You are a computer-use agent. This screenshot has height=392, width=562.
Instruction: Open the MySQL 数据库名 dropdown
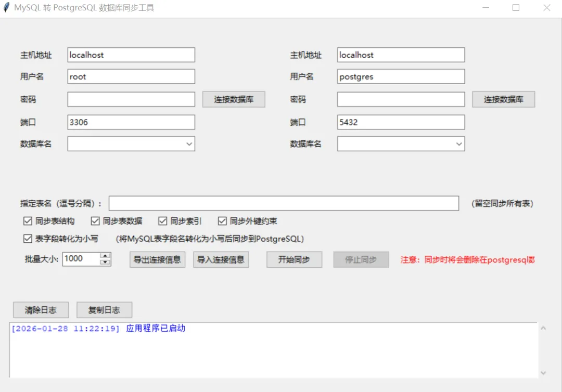point(189,144)
